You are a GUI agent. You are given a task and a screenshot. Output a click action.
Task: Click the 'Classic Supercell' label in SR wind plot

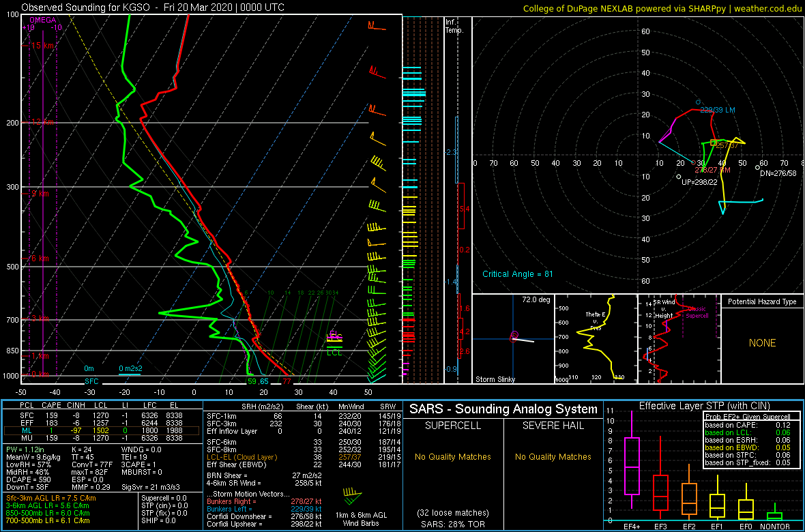click(698, 312)
